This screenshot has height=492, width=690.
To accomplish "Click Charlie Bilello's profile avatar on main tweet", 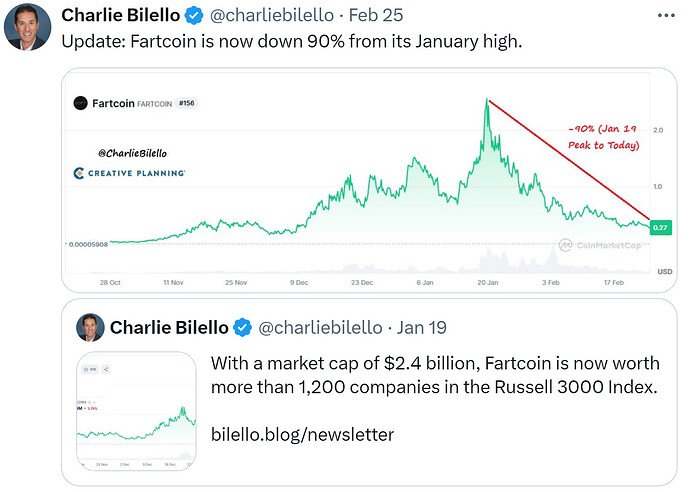I will click(27, 27).
